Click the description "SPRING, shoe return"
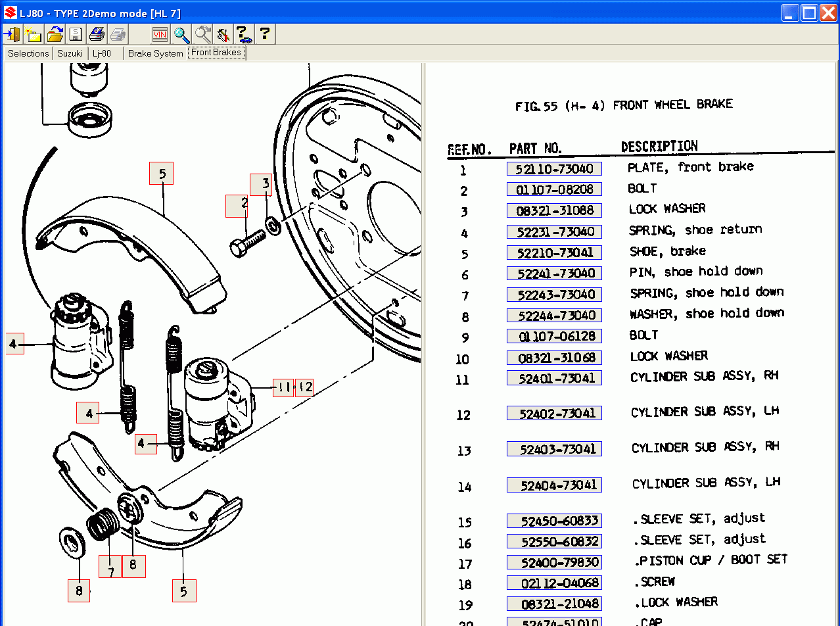This screenshot has width=840, height=626. tap(695, 229)
